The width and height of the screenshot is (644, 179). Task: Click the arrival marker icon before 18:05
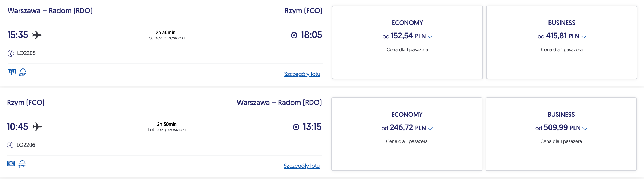tap(294, 35)
